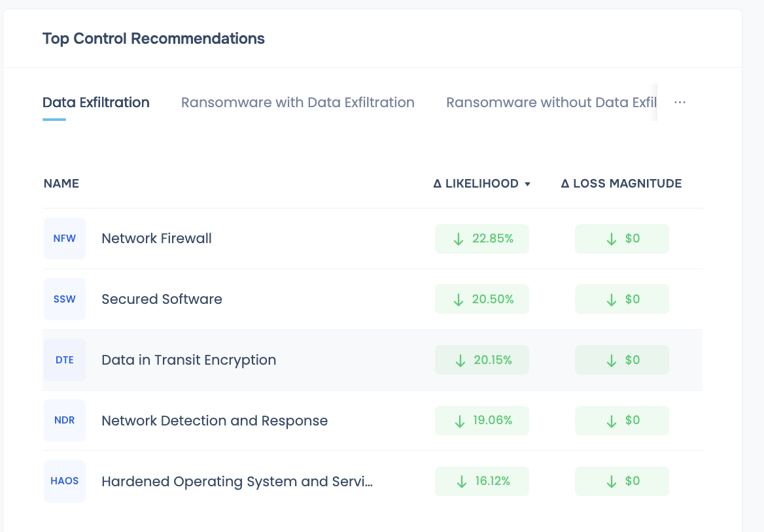
Task: Open Ransomware with Data Exfiltration tab
Action: (x=298, y=103)
